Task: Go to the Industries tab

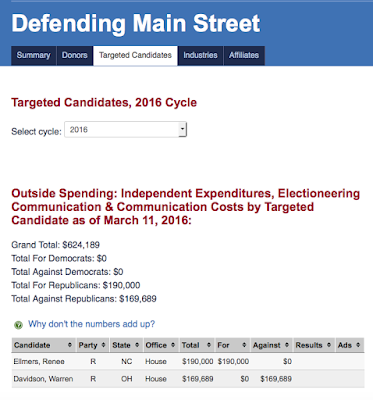Action: pyautogui.click(x=200, y=55)
